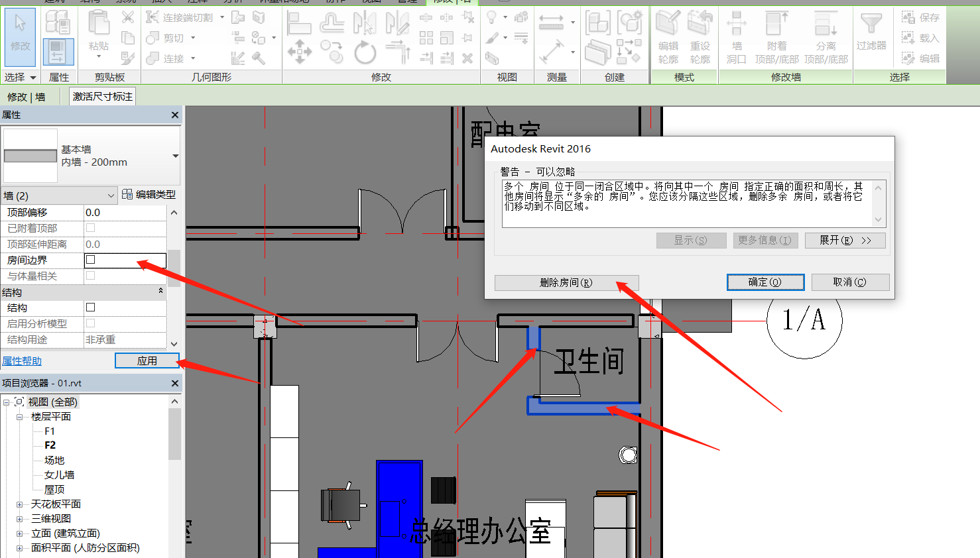
Task: Click the Move tool icon in ribbon
Action: tap(299, 52)
